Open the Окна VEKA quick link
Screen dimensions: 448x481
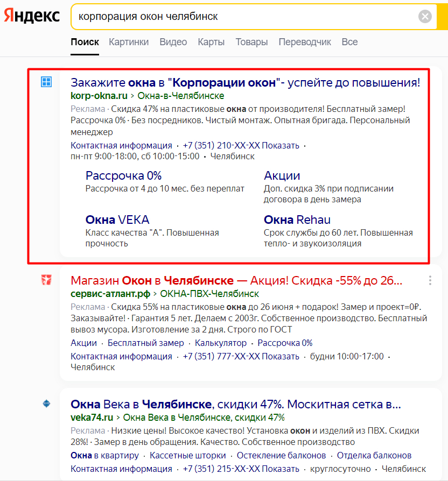click(x=117, y=220)
